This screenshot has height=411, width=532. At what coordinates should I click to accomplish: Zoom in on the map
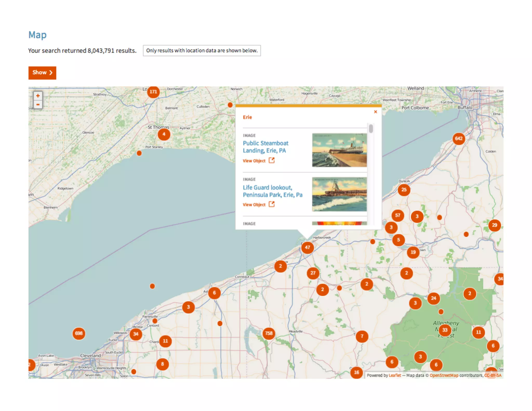(38, 96)
